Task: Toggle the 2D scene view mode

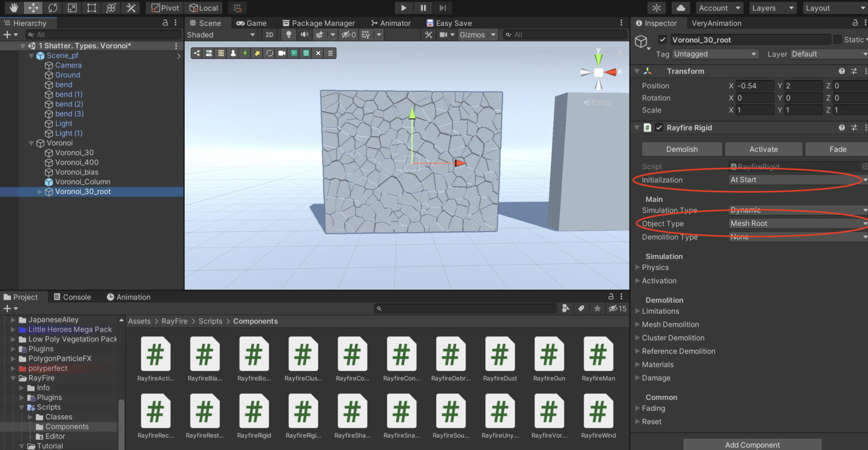Action: pos(270,35)
